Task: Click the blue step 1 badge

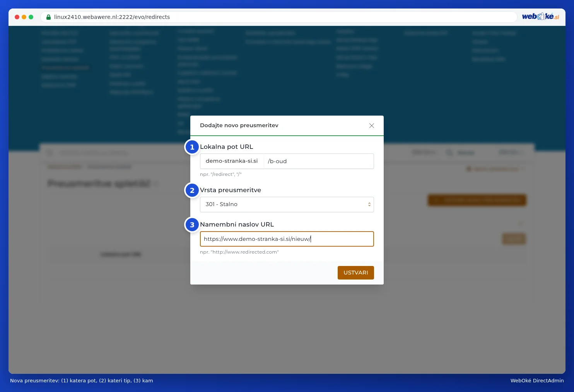Action: click(192, 147)
